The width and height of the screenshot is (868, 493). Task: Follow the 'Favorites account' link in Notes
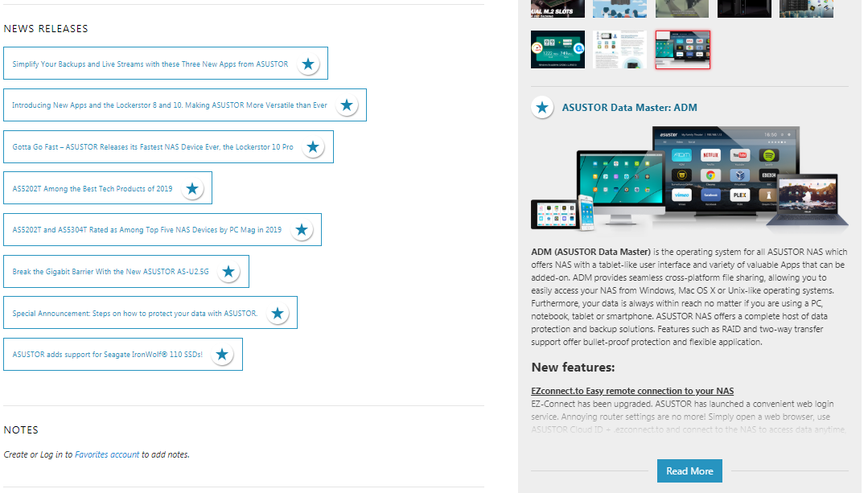[107, 454]
